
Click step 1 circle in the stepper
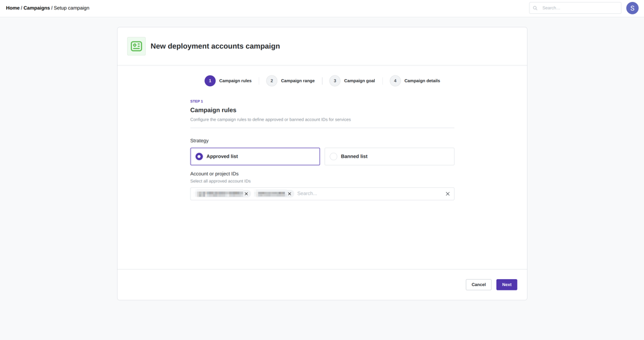210,81
